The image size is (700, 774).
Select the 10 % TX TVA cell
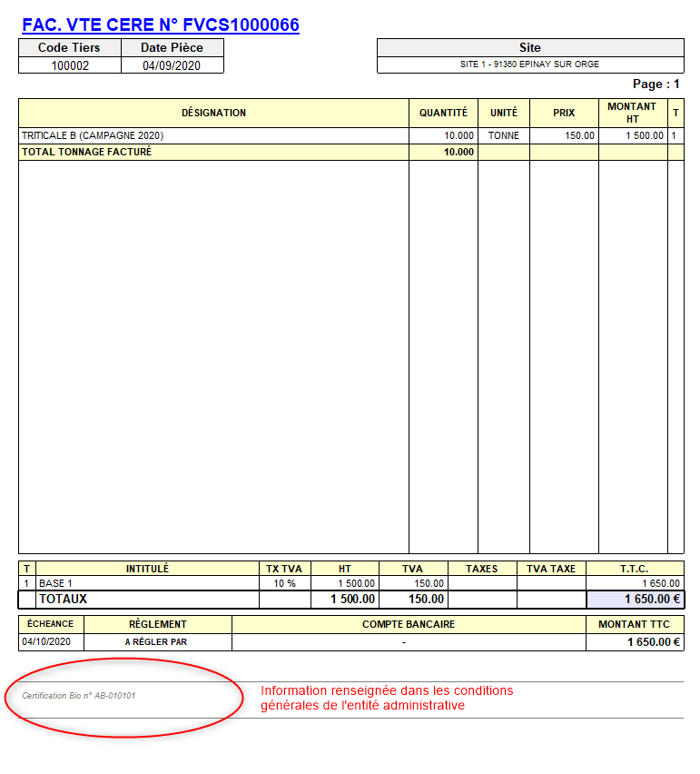click(284, 583)
